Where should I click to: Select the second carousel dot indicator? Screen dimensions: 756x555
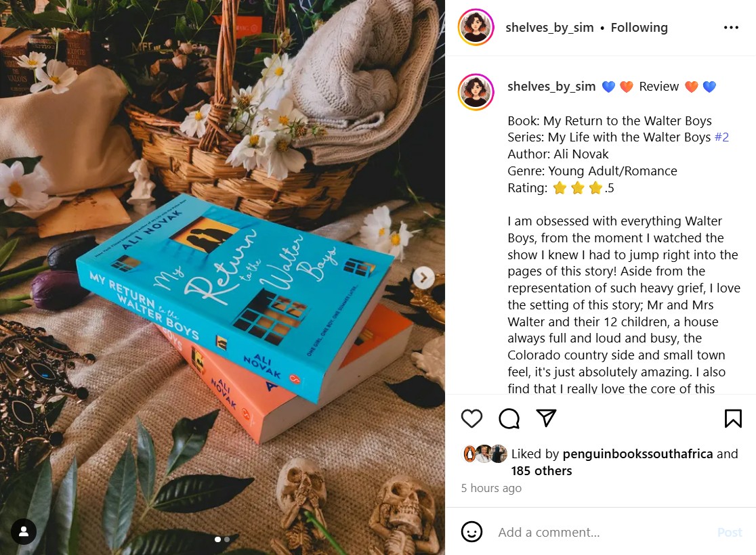(x=227, y=539)
